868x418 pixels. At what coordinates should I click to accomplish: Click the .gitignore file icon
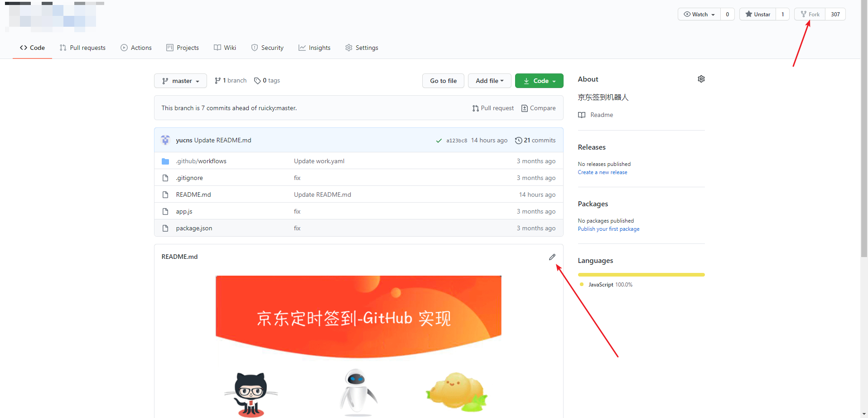(165, 178)
